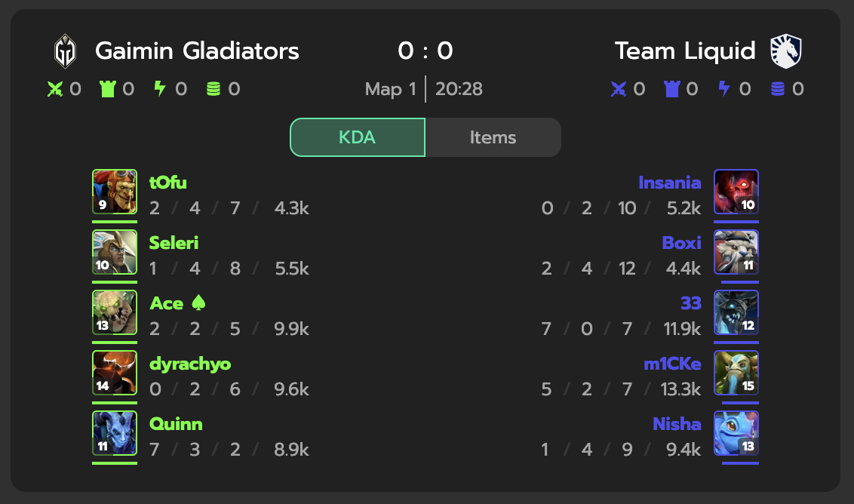Switch to the Items tab
Image resolution: width=854 pixels, height=504 pixels.
493,137
